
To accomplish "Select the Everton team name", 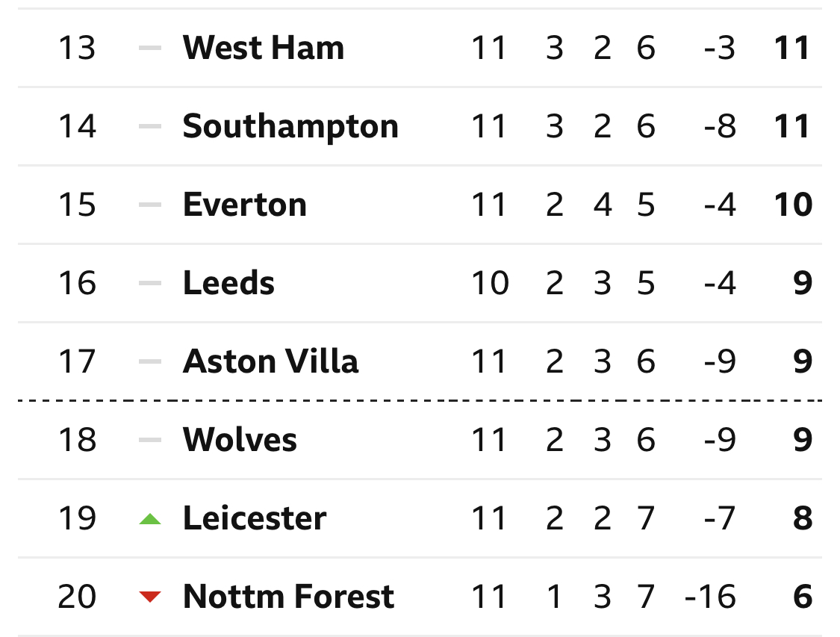I will [245, 205].
